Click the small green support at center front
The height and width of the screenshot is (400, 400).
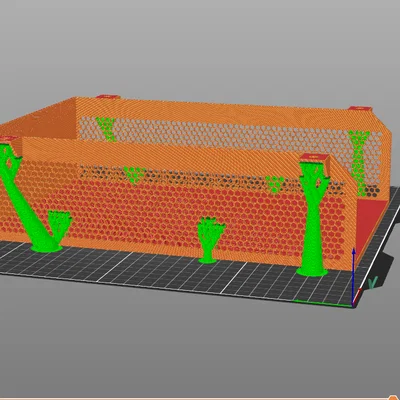click(210, 240)
